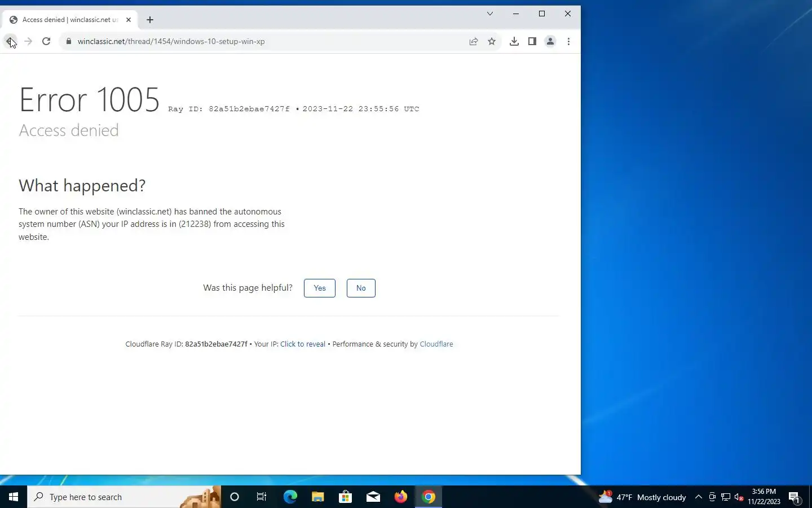Click 'Click to reveal' IP link

pos(303,344)
